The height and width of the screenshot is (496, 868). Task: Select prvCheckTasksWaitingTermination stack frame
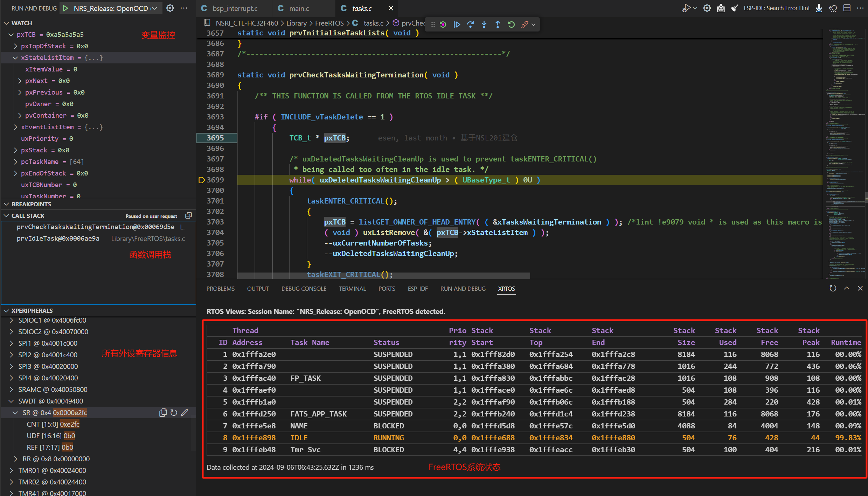click(x=99, y=227)
